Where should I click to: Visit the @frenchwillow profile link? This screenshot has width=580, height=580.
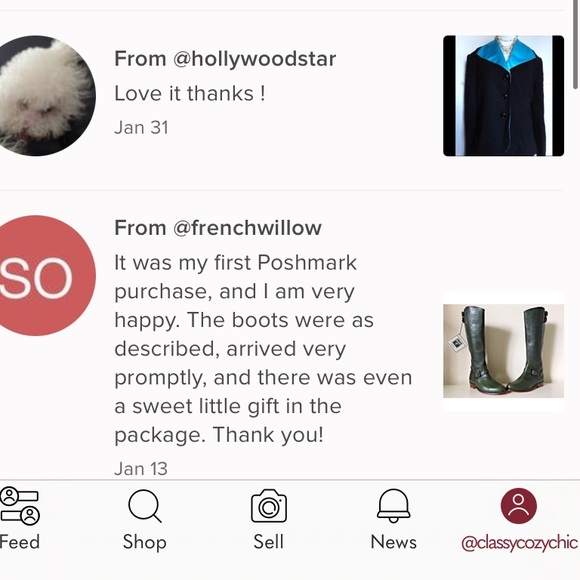[x=247, y=228]
